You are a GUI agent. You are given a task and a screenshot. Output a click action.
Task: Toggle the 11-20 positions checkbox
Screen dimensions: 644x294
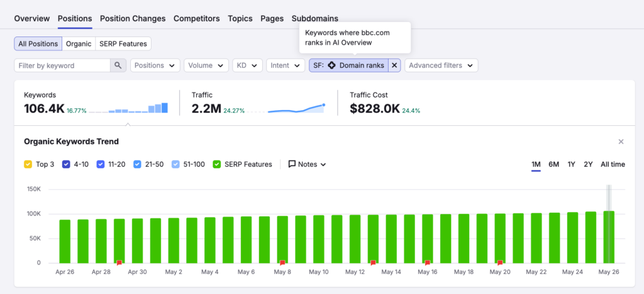[x=100, y=164]
